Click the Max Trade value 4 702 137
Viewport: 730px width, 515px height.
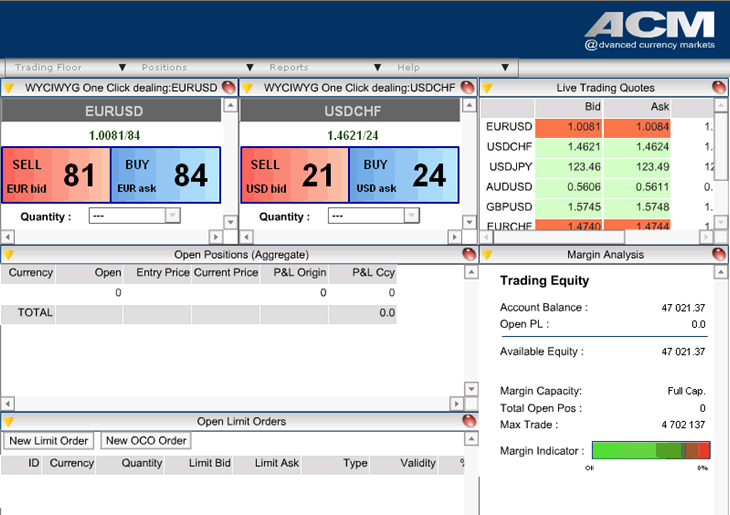(683, 425)
